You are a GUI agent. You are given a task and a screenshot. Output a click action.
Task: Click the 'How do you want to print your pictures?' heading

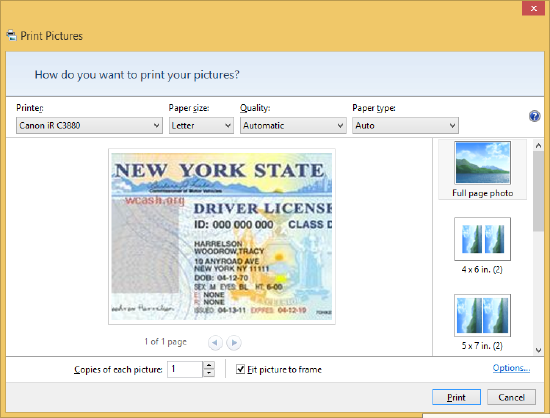(137, 75)
